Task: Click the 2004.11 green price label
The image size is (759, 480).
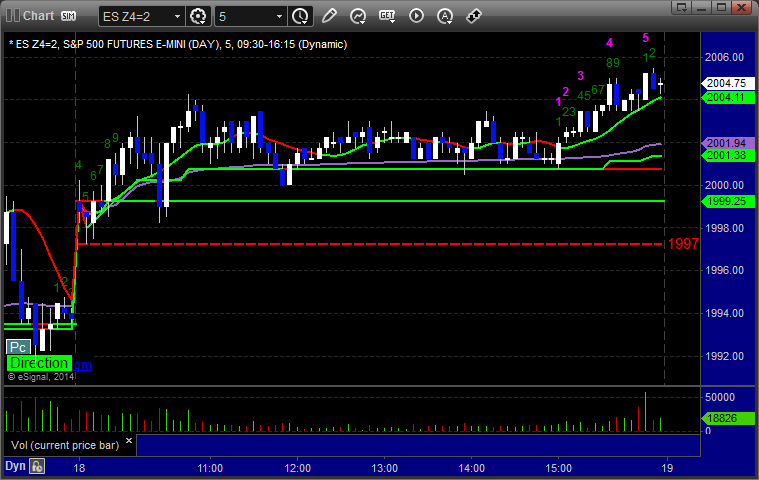Action: tap(728, 97)
